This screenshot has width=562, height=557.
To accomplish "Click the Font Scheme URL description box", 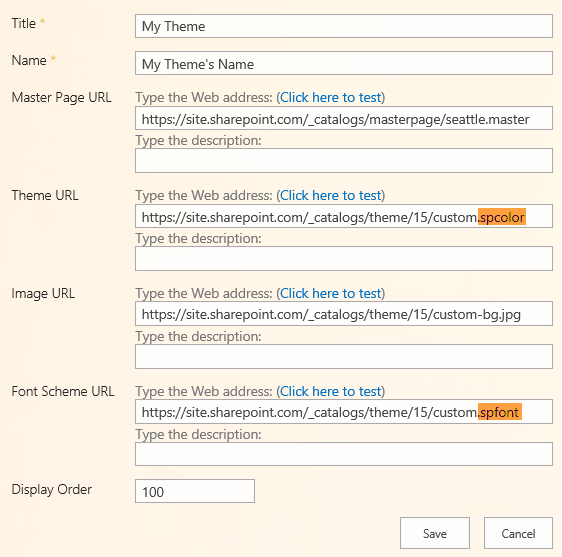I will click(344, 454).
